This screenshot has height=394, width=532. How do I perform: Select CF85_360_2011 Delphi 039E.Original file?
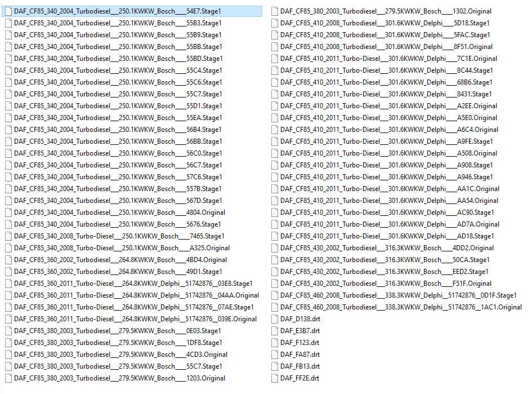(x=135, y=319)
